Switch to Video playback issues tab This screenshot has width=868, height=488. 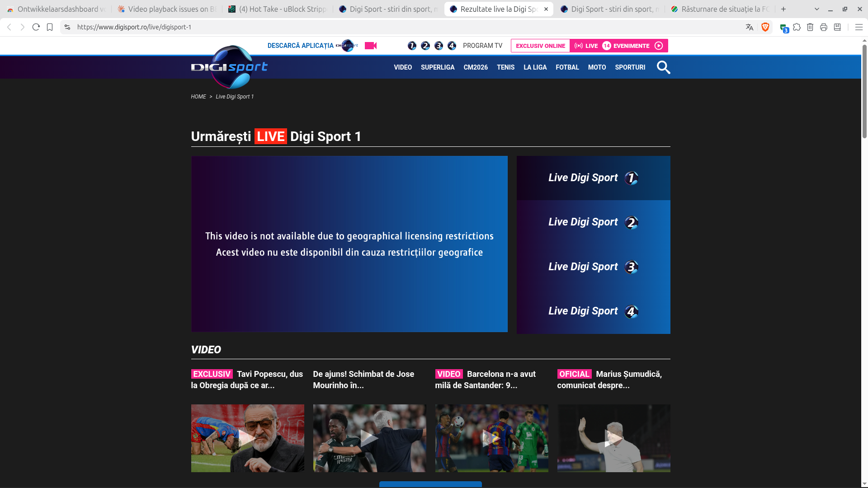pyautogui.click(x=167, y=9)
